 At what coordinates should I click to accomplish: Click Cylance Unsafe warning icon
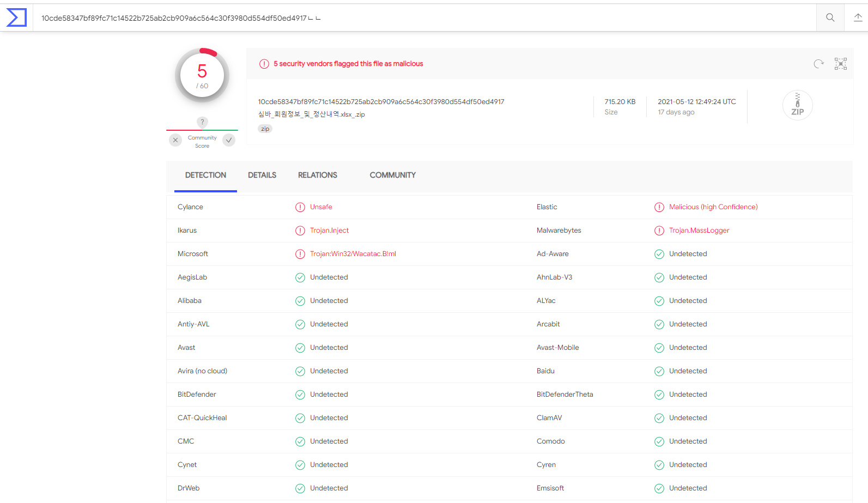(x=300, y=207)
